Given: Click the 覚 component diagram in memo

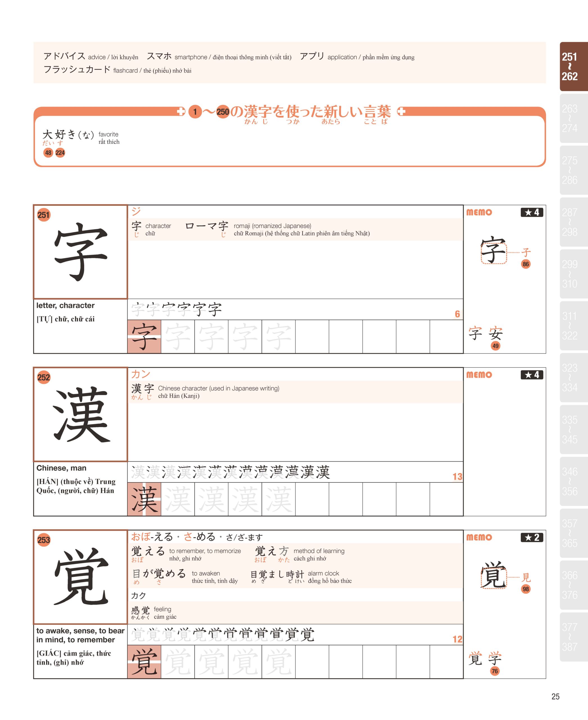Looking at the screenshot, I should 494,575.
